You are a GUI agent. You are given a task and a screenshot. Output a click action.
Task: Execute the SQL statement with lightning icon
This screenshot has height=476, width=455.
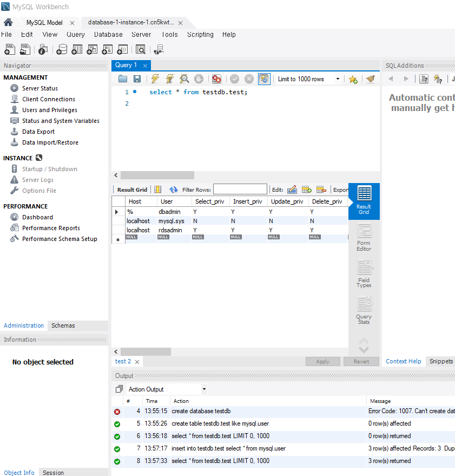tap(155, 79)
